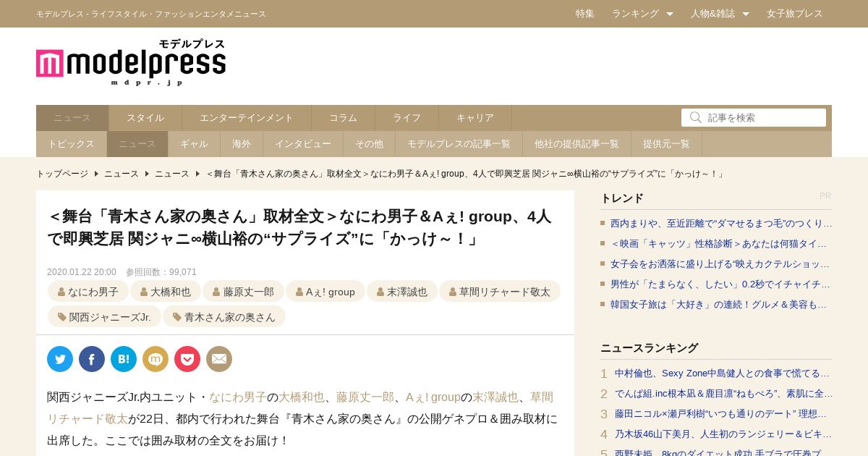The width and height of the screenshot is (868, 456).
Task: Open 青木さん家の奥さん keyword tag
Action: [224, 317]
